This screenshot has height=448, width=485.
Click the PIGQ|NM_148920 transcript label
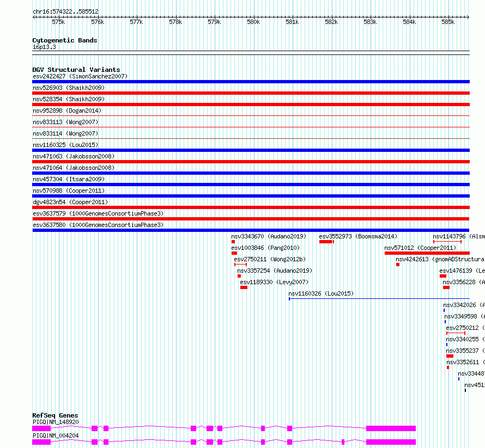[x=56, y=422]
